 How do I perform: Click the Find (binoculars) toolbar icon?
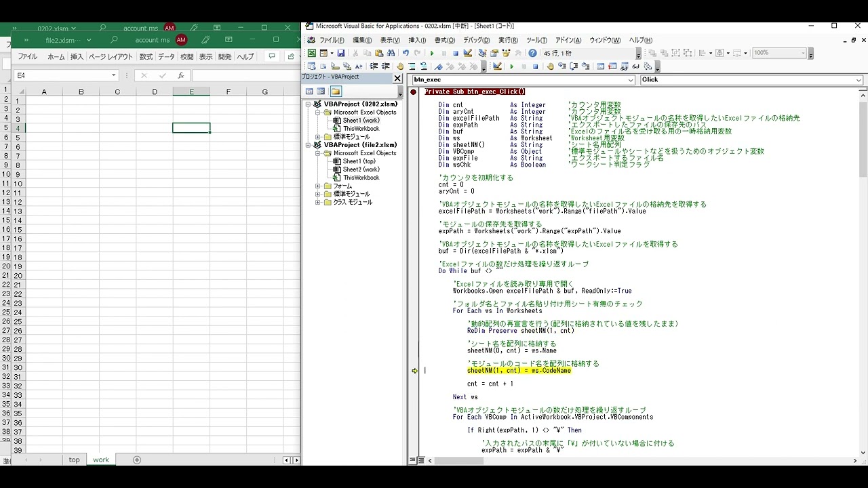point(391,53)
